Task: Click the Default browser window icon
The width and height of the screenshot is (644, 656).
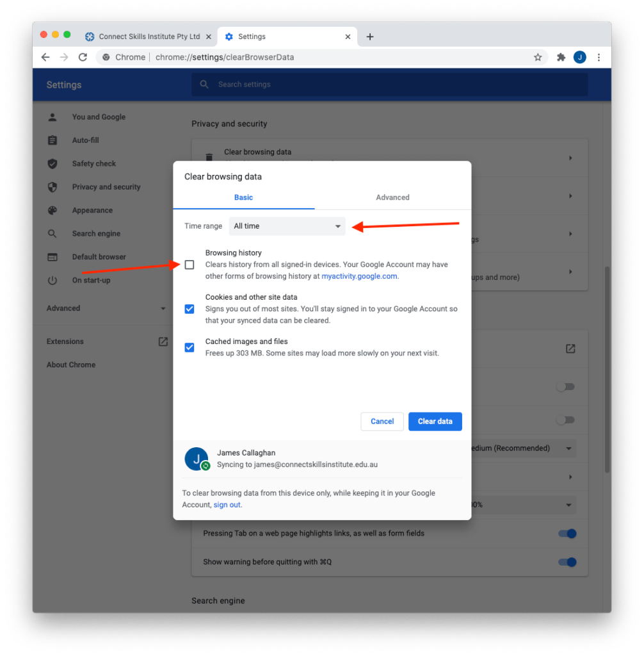Action: tap(52, 257)
